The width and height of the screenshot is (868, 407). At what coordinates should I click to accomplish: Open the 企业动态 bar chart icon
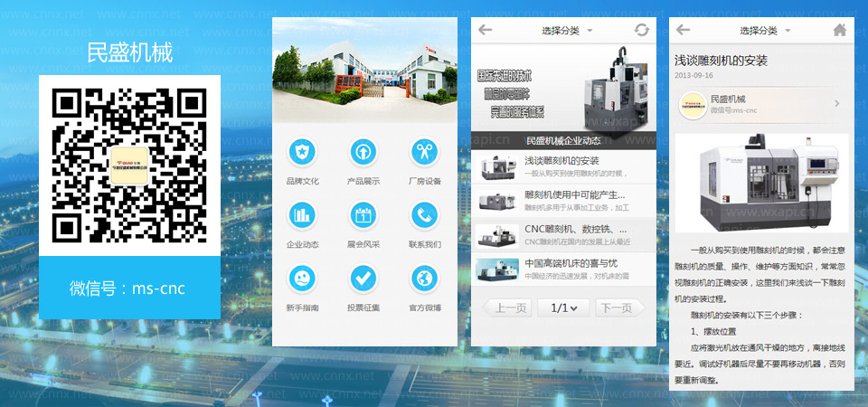tap(302, 215)
